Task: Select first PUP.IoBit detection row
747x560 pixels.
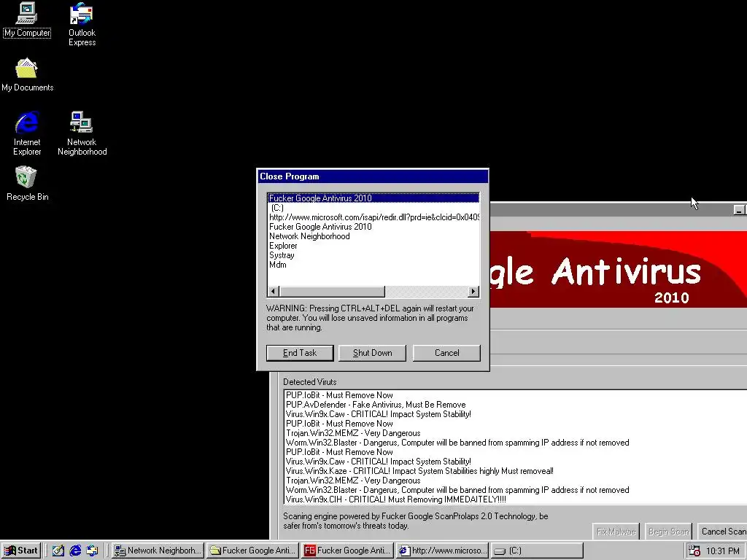Action: click(x=516, y=395)
